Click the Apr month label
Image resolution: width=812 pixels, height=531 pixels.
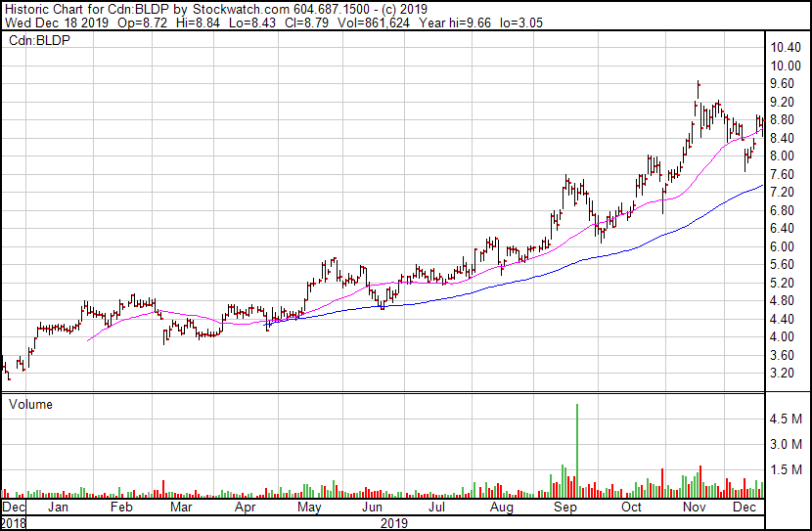245,508
